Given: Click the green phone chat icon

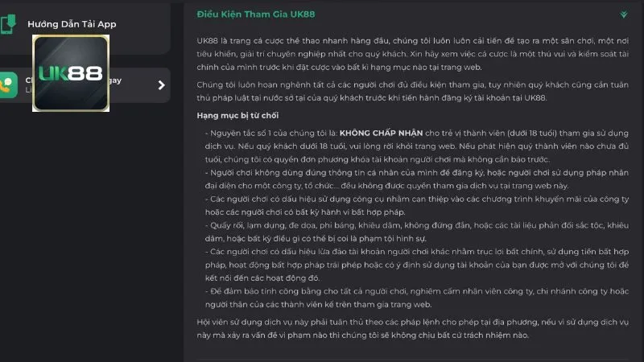Looking at the screenshot, I should [x=9, y=84].
